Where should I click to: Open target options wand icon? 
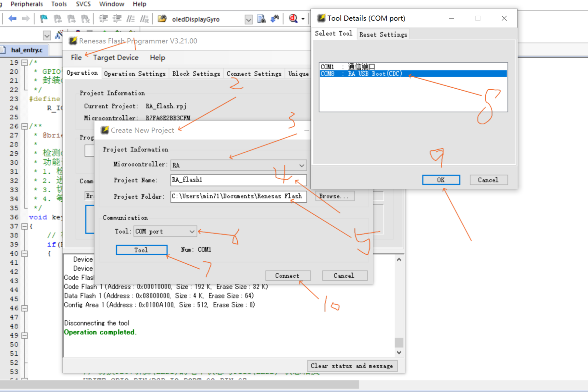(x=58, y=35)
